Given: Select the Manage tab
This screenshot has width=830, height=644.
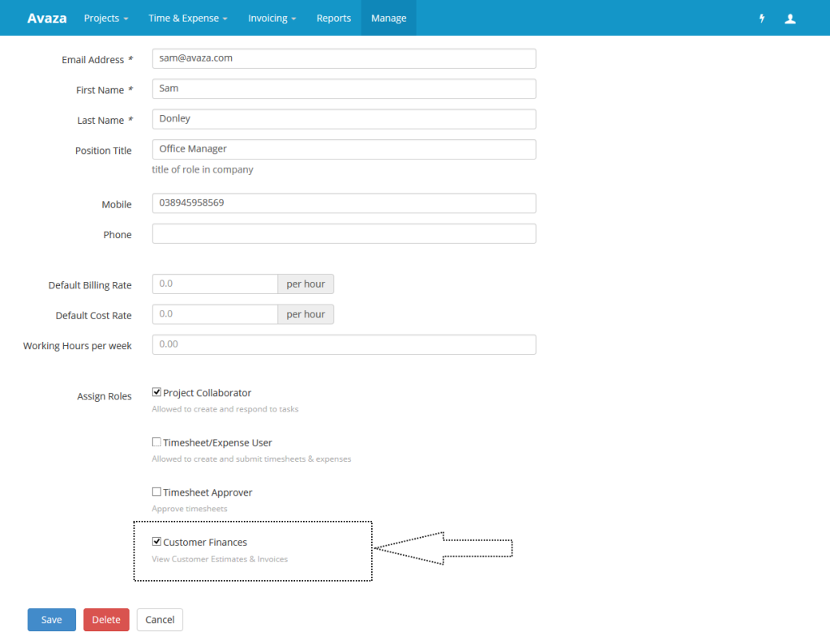Looking at the screenshot, I should [388, 18].
